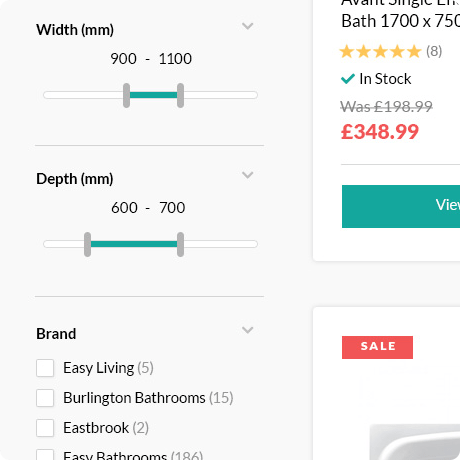The height and width of the screenshot is (460, 460).
Task: Tick the Burlington Bathrooms checkbox
Action: 45,398
